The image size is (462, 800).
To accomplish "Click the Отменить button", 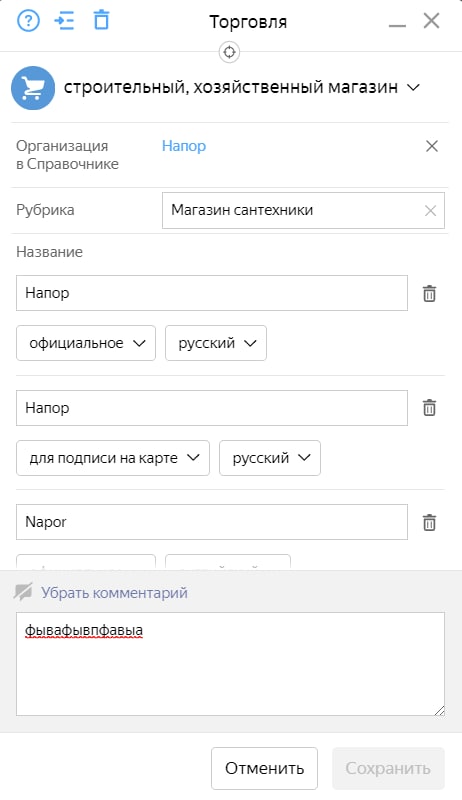I will (x=264, y=768).
